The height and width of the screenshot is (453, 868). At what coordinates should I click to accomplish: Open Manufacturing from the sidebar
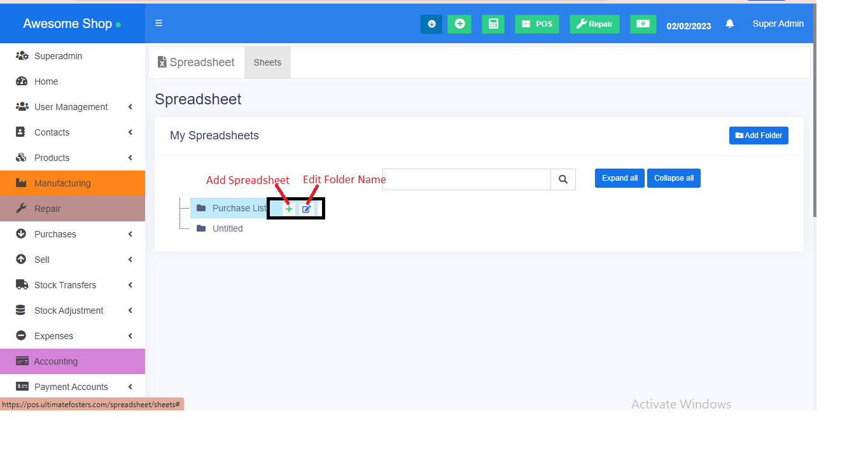point(62,183)
